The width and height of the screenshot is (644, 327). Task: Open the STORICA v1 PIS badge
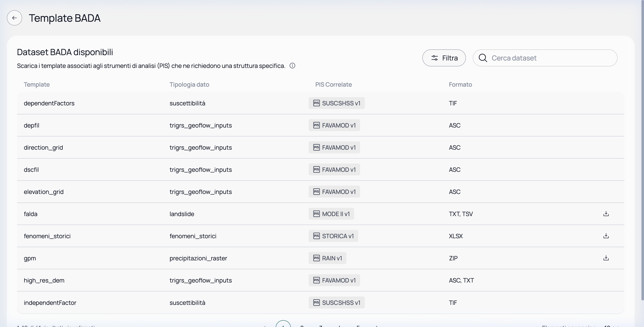click(333, 236)
